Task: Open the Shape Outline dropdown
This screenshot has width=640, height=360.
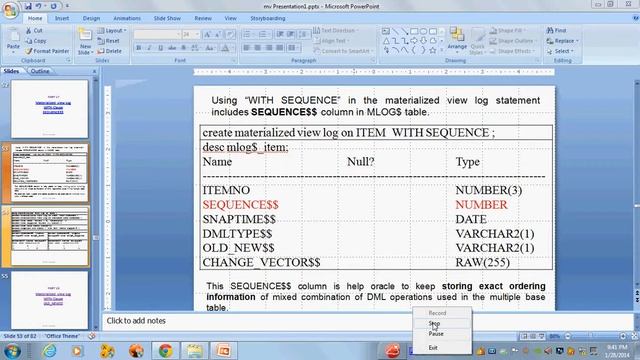Action: tap(513, 41)
